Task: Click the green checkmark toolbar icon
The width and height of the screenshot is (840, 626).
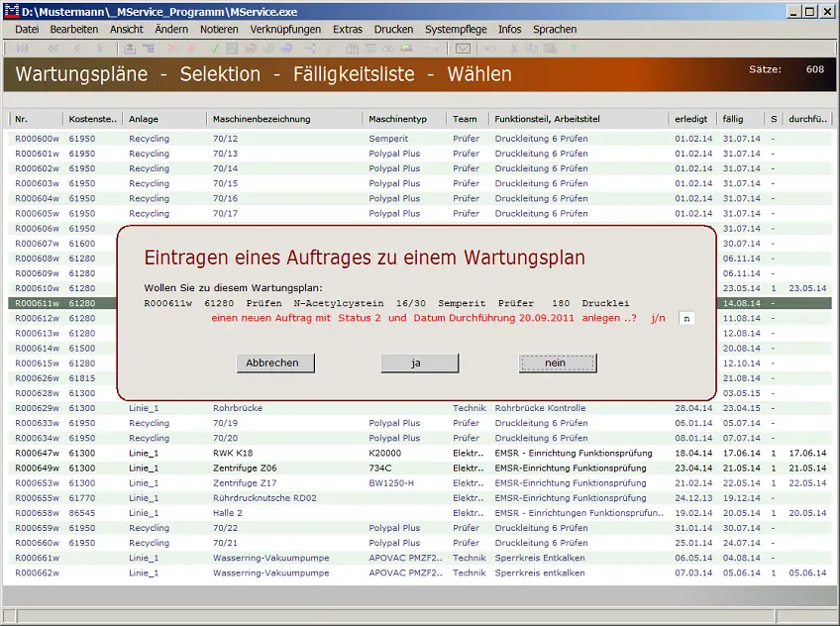Action: pos(215,48)
